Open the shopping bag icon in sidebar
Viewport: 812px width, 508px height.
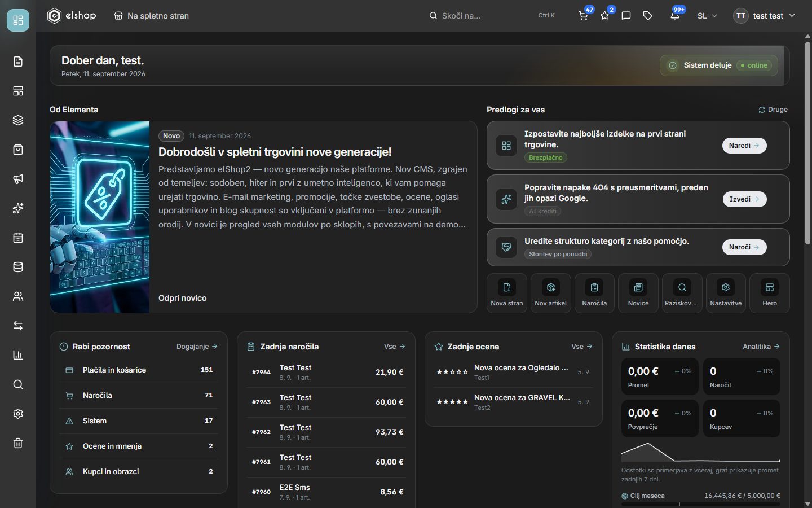click(x=18, y=150)
